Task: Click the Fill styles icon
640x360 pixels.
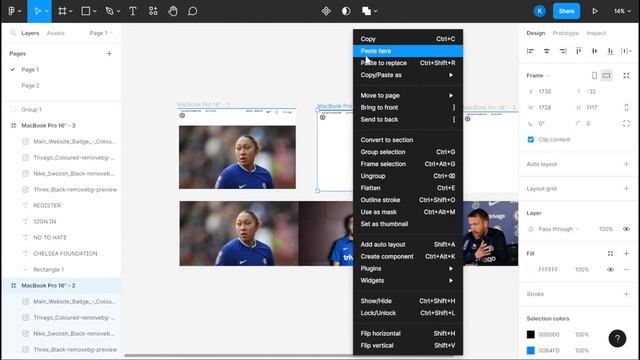Action: click(610, 253)
